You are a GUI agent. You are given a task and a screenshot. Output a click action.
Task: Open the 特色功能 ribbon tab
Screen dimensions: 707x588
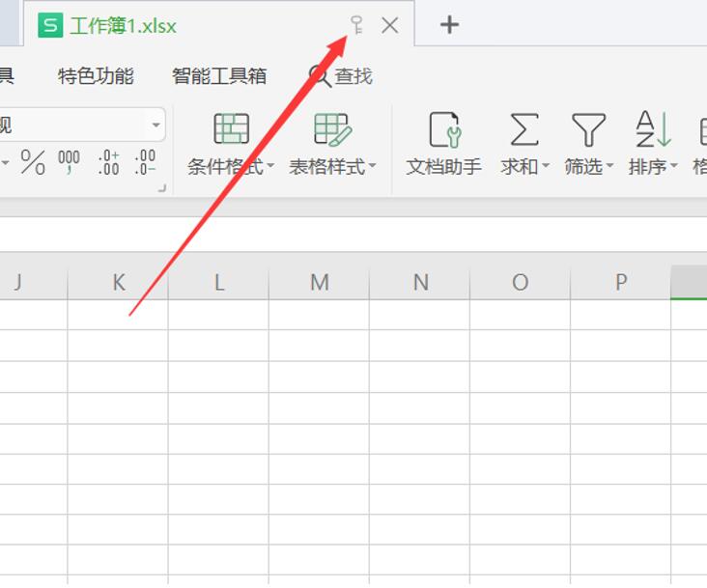point(96,76)
